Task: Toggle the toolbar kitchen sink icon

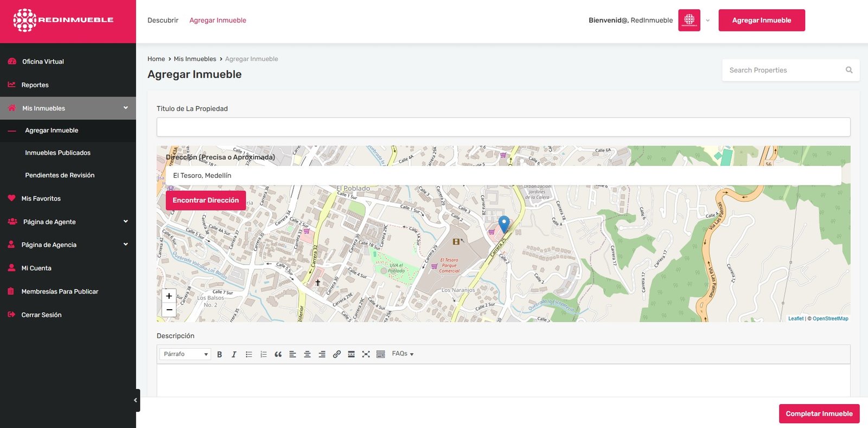Action: pyautogui.click(x=381, y=354)
